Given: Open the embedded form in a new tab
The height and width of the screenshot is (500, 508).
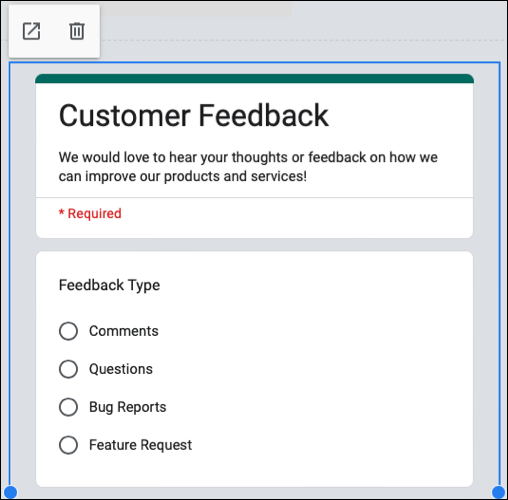Looking at the screenshot, I should click(x=31, y=31).
